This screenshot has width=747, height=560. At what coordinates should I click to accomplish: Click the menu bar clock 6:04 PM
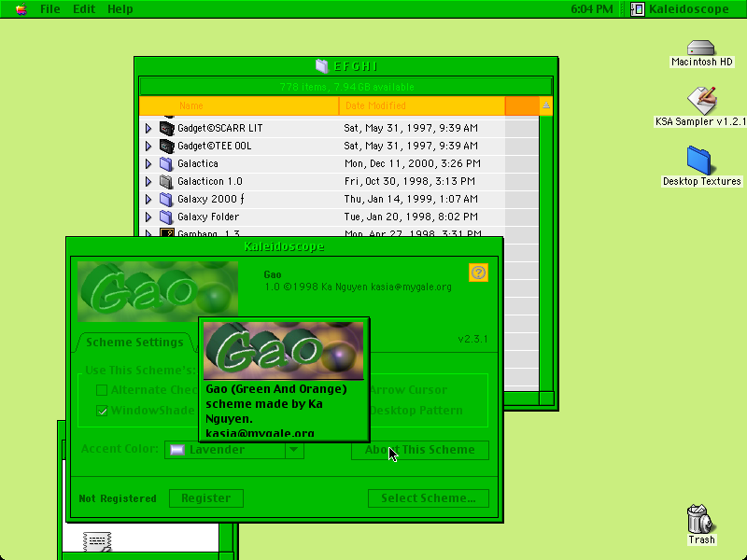pyautogui.click(x=592, y=9)
